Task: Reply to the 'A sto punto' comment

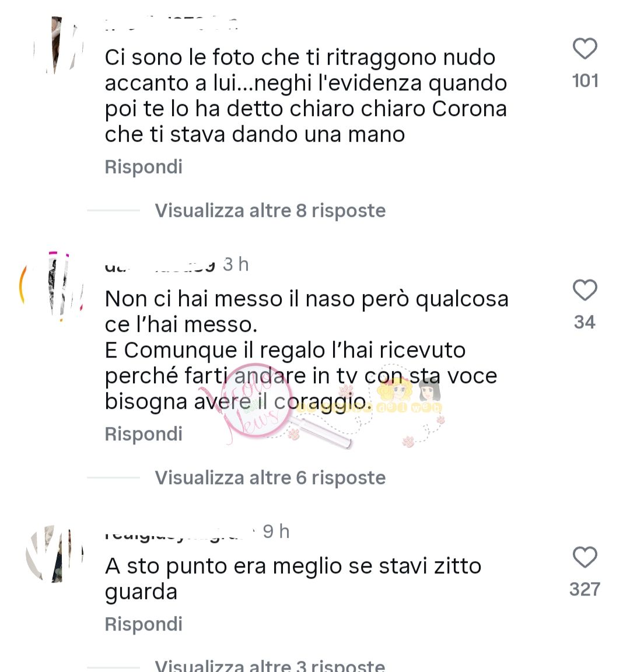Action: tap(143, 624)
